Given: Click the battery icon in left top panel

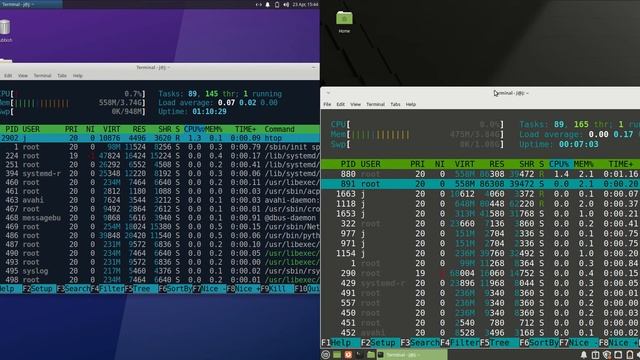Looking at the screenshot, I should click(277, 4).
